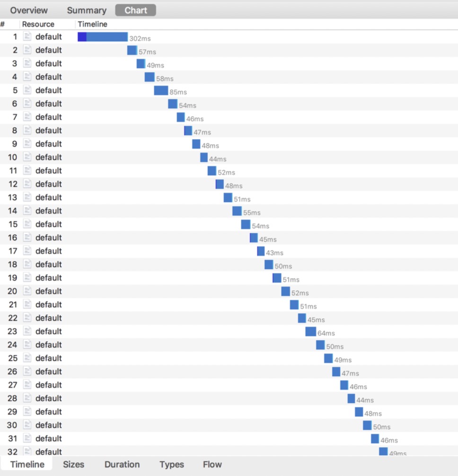
Task: Click the '302ms' duration label
Action: (140, 38)
